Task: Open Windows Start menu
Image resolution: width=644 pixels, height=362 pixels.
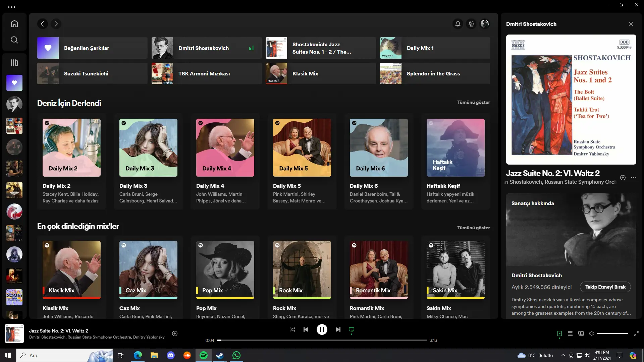Action: point(8,355)
